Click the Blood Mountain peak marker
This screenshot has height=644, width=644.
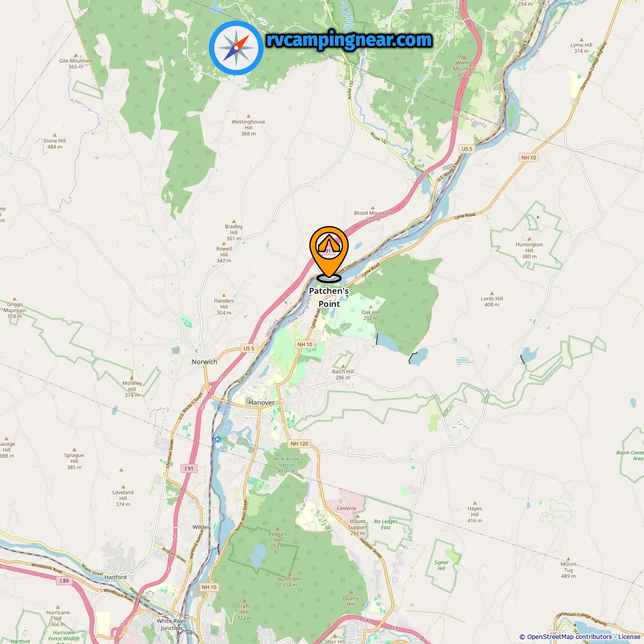[x=373, y=207]
